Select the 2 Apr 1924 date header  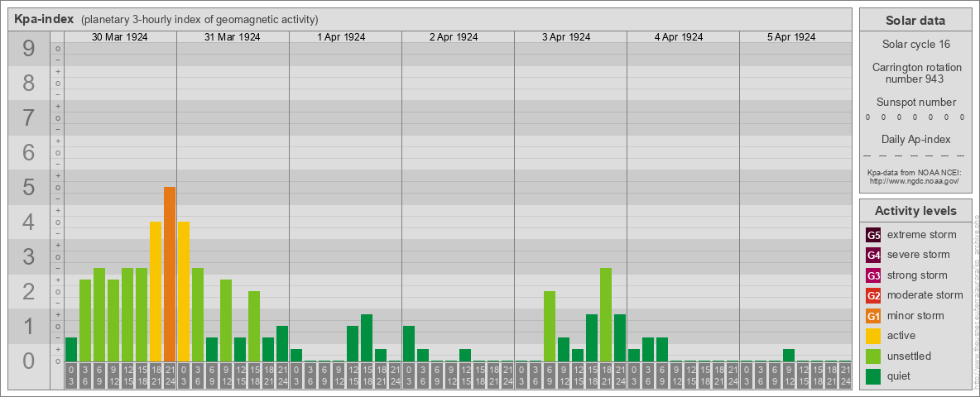[454, 37]
